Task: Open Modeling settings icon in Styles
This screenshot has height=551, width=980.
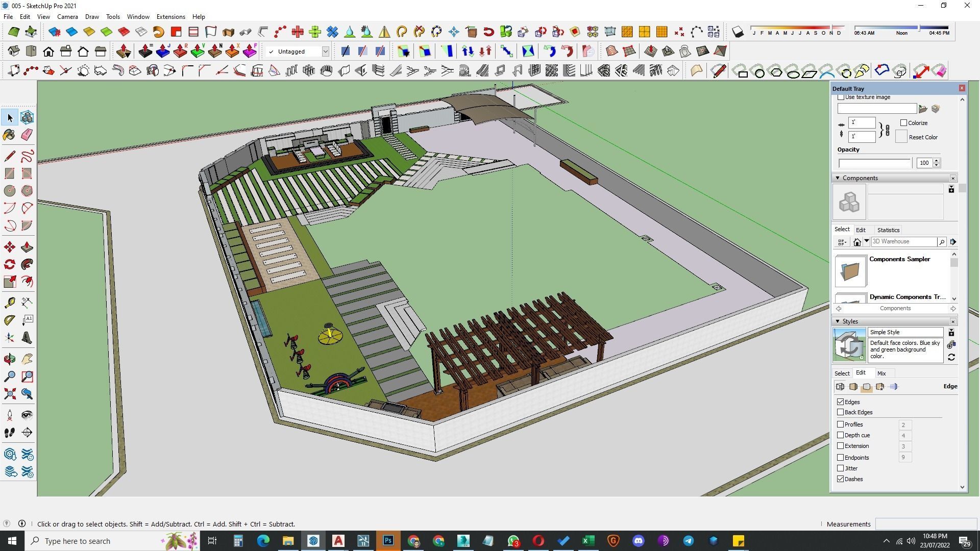Action: tap(893, 387)
